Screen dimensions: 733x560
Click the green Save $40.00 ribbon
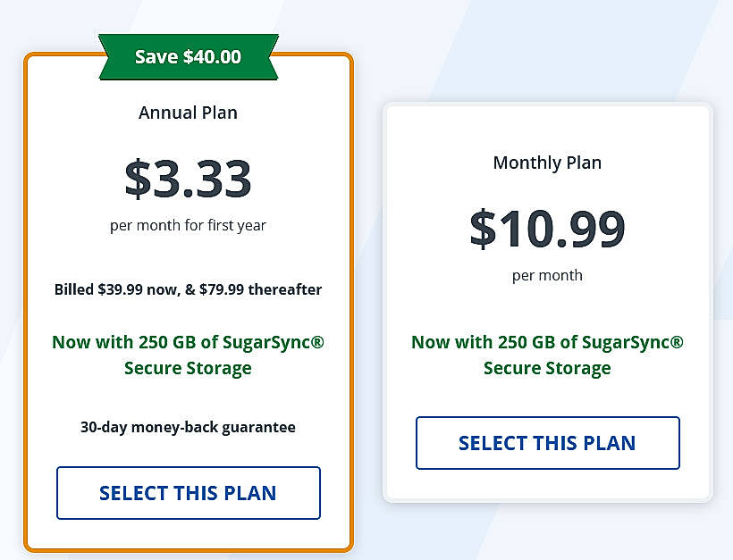(188, 56)
